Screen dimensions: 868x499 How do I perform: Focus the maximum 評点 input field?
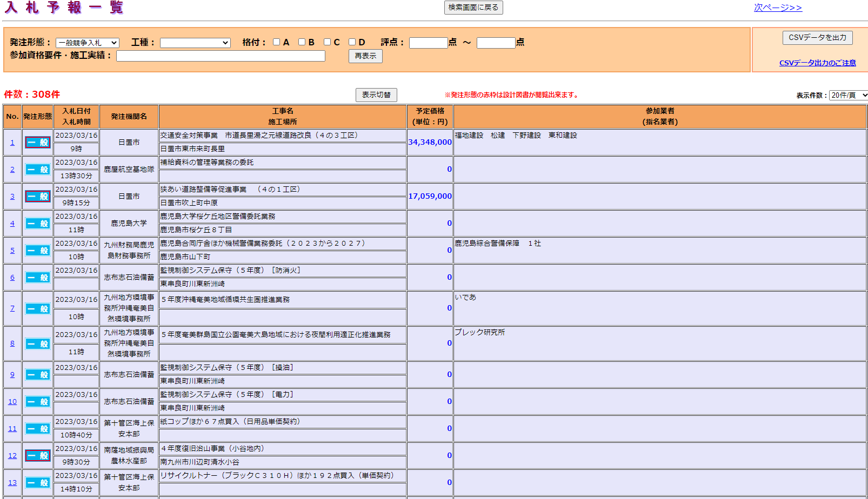point(496,43)
